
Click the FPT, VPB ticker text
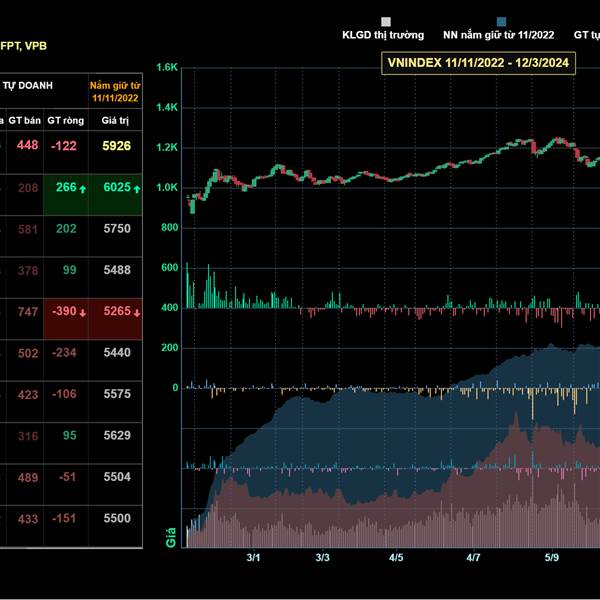(x=25, y=45)
